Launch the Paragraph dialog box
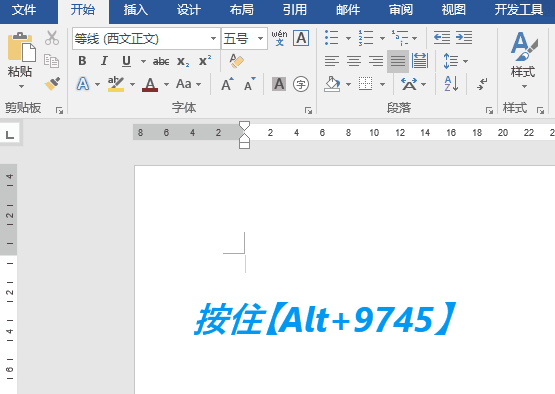Image resolution: width=555 pixels, height=394 pixels. coord(490,110)
